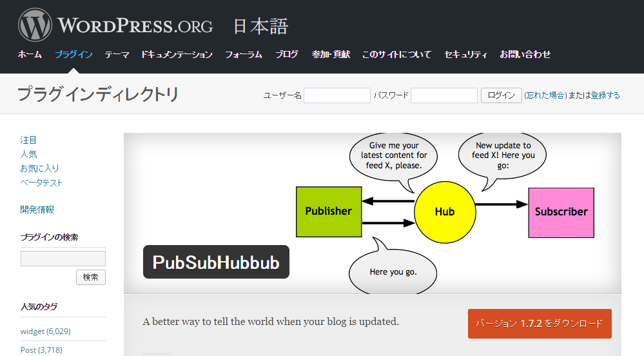Screen dimensions: 644x356
Task: Click the 登録する registration link
Action: pyautogui.click(x=605, y=95)
